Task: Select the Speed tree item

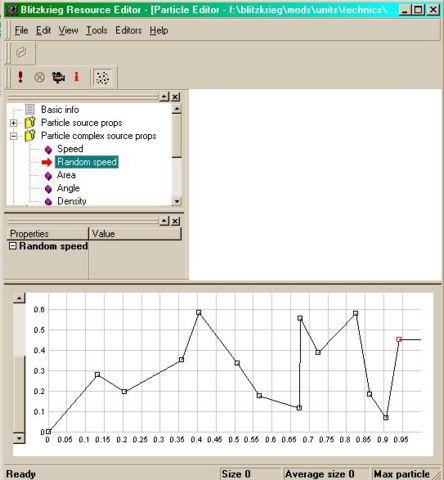Action: pos(70,149)
